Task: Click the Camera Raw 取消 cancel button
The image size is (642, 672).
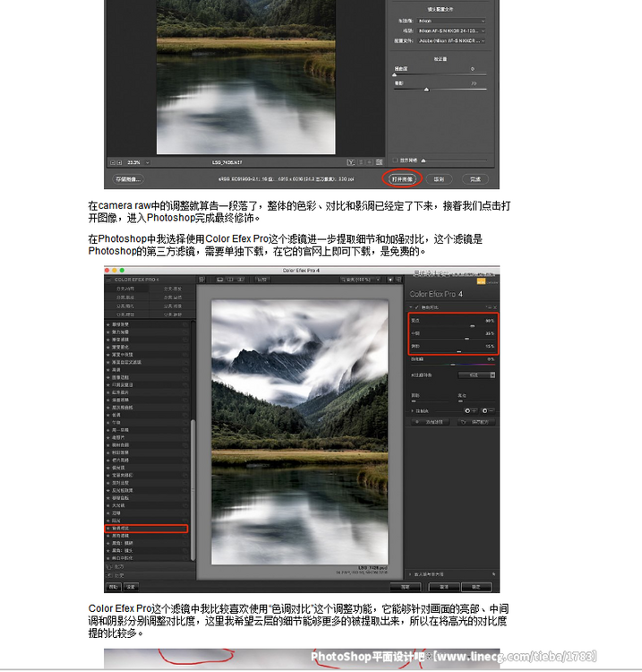Action: [x=439, y=179]
